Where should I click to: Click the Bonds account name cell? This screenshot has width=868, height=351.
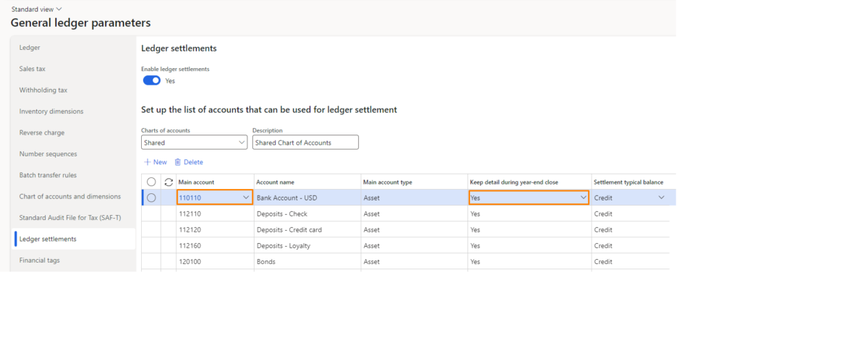(x=307, y=262)
